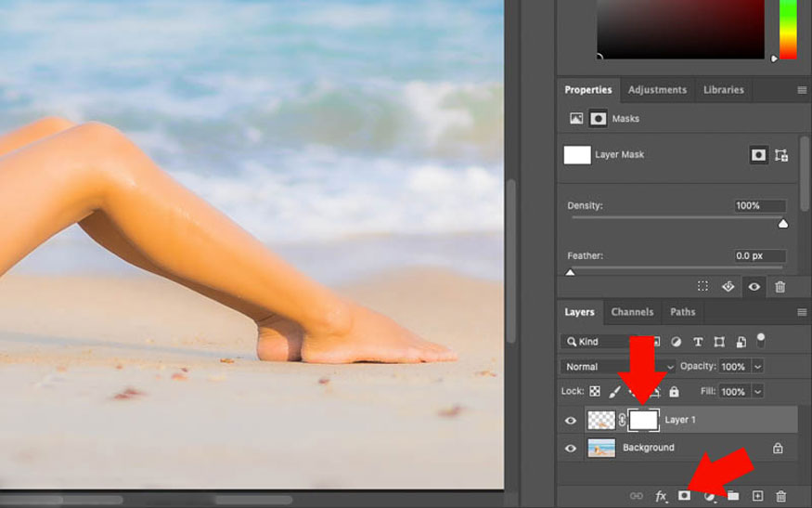Click the new group folder icon

[x=733, y=496]
